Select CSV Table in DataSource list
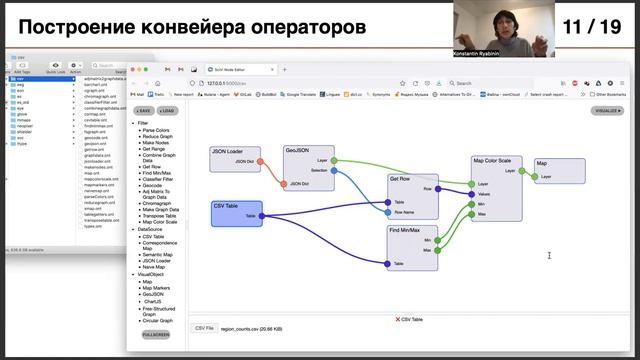Image resolution: width=640 pixels, height=360 pixels. click(153, 237)
